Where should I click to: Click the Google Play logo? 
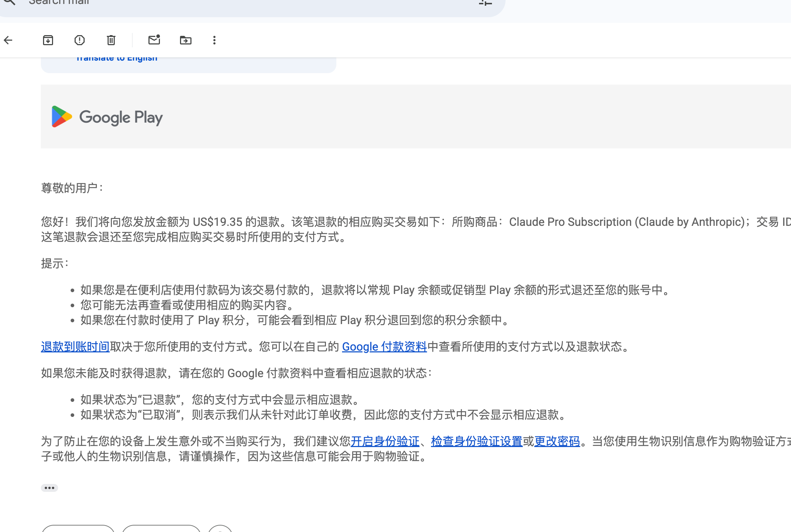click(107, 117)
